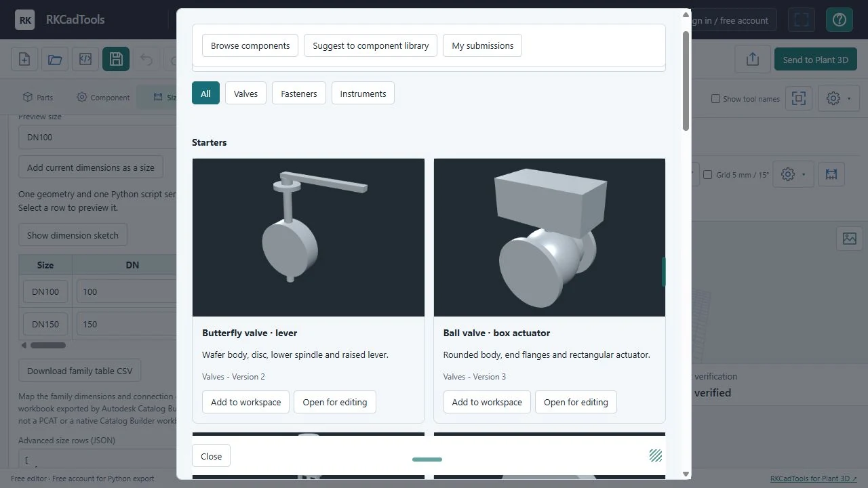Image resolution: width=868 pixels, height=488 pixels.
Task: Open RKCadTools for Plant 3D link
Action: click(x=814, y=479)
